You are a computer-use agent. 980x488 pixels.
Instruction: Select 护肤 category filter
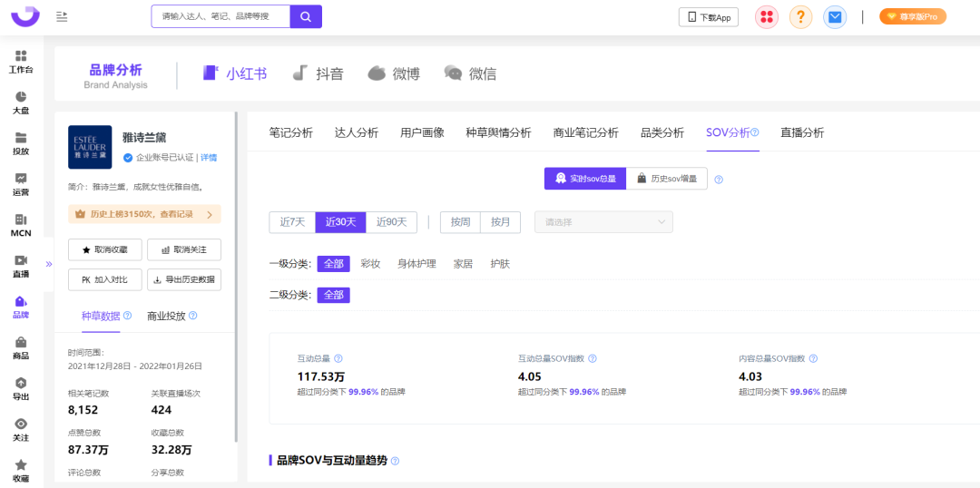coord(500,264)
